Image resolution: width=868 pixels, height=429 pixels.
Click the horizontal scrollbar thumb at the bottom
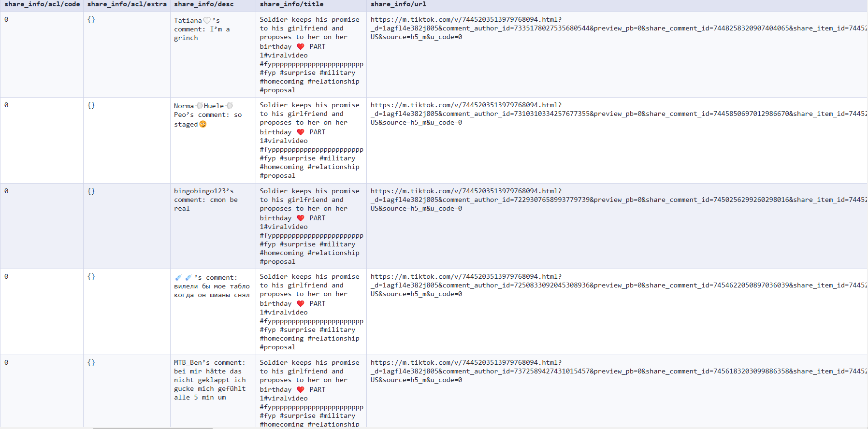click(153, 428)
